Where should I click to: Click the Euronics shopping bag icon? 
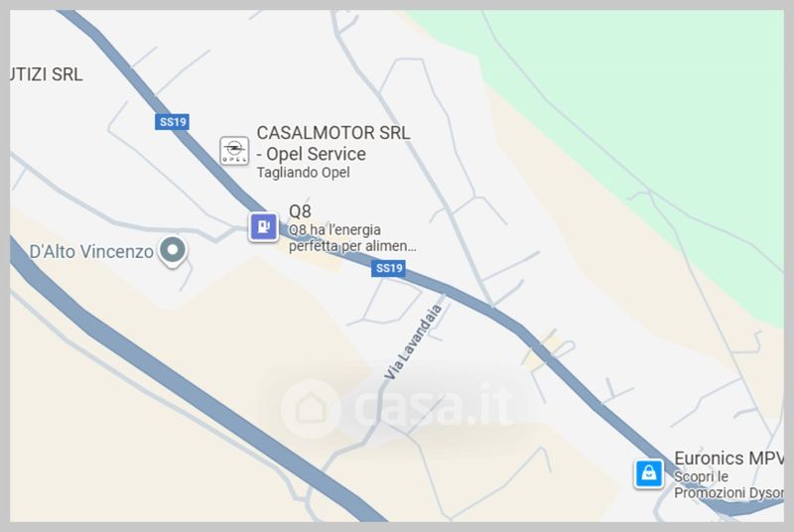pos(649,473)
